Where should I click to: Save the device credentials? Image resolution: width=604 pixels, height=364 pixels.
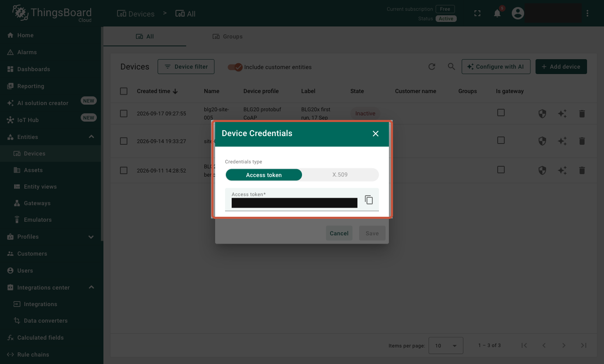tap(372, 233)
